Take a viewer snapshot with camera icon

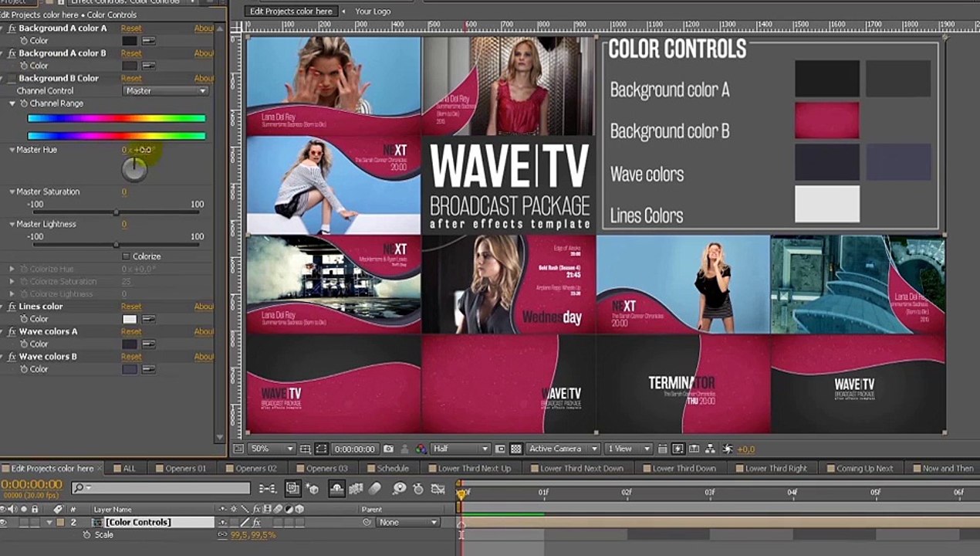pyautogui.click(x=388, y=449)
